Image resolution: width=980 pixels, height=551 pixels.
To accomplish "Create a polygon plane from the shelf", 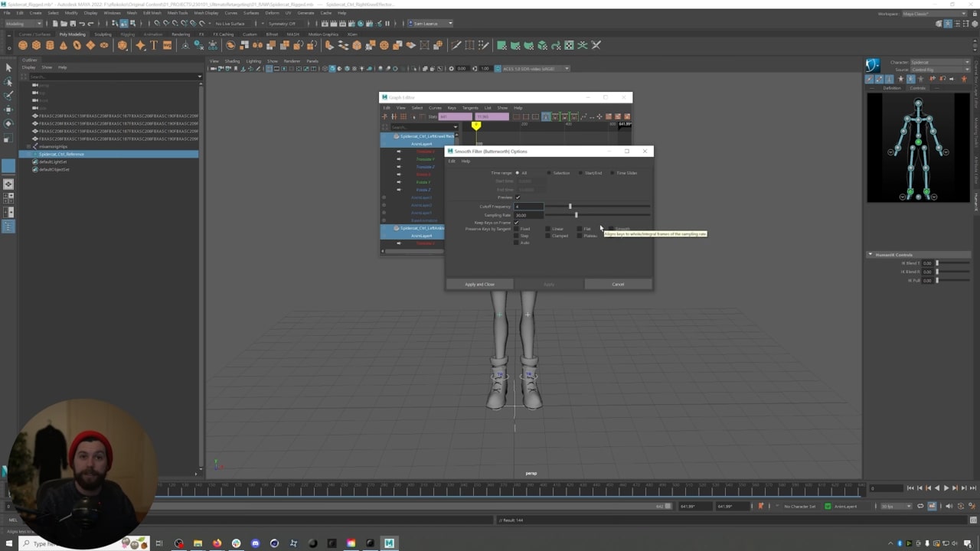I will click(x=90, y=45).
